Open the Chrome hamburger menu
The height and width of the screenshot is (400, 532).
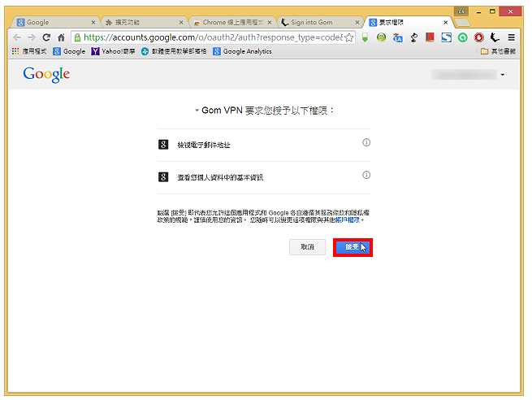[512, 37]
